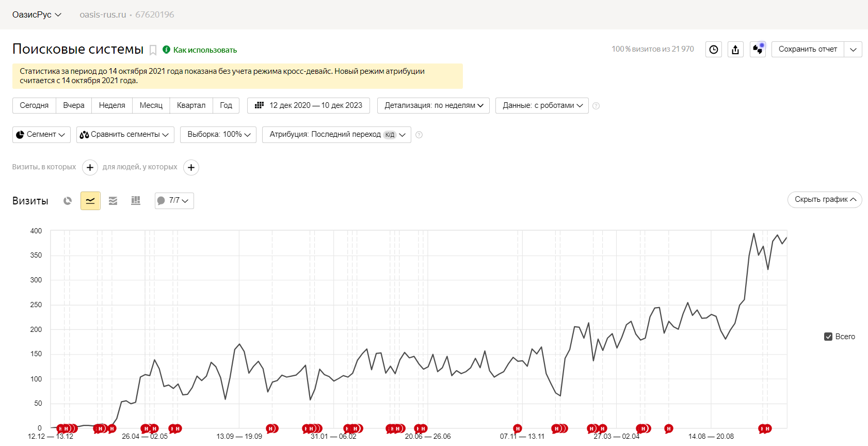Click the Визиты, в которых label
The image size is (868, 446).
click(x=44, y=167)
